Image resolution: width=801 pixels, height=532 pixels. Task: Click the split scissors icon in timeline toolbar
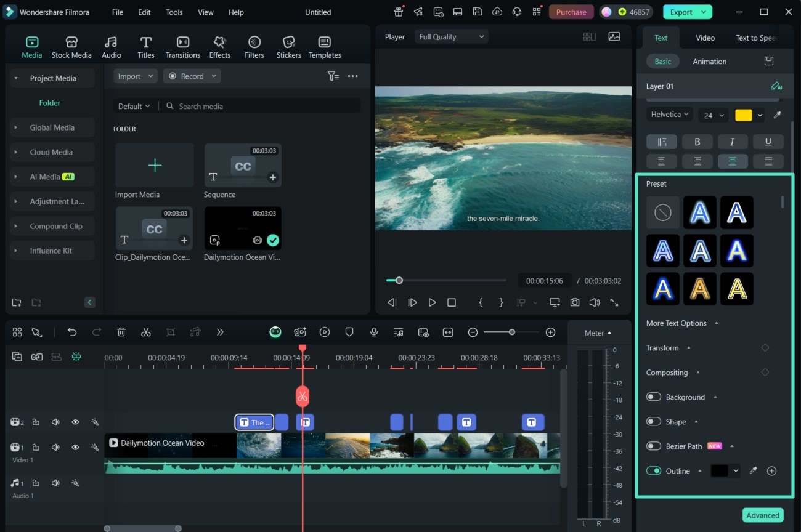[x=146, y=332]
